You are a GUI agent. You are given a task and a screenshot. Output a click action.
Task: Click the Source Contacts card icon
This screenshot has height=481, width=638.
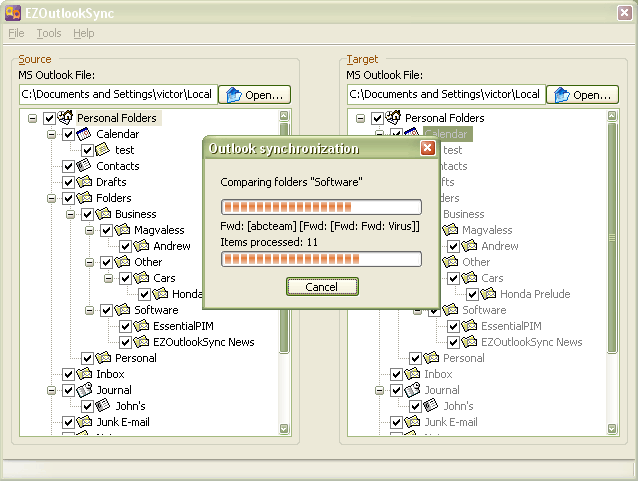84,166
